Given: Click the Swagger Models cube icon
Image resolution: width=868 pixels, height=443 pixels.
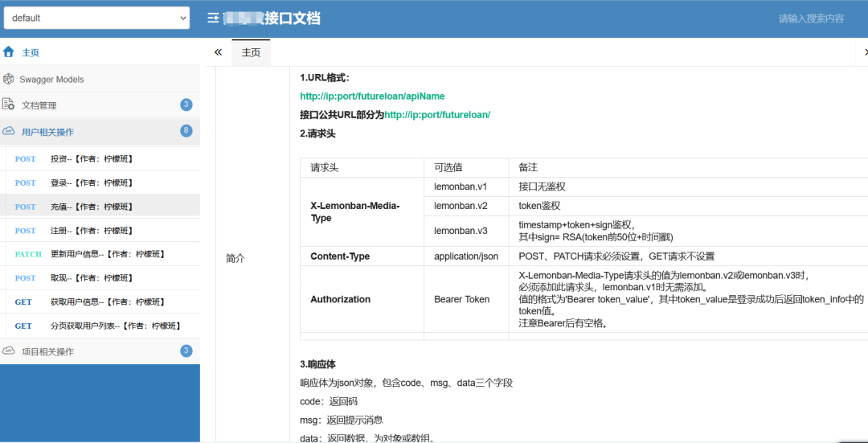Looking at the screenshot, I should click(x=8, y=79).
